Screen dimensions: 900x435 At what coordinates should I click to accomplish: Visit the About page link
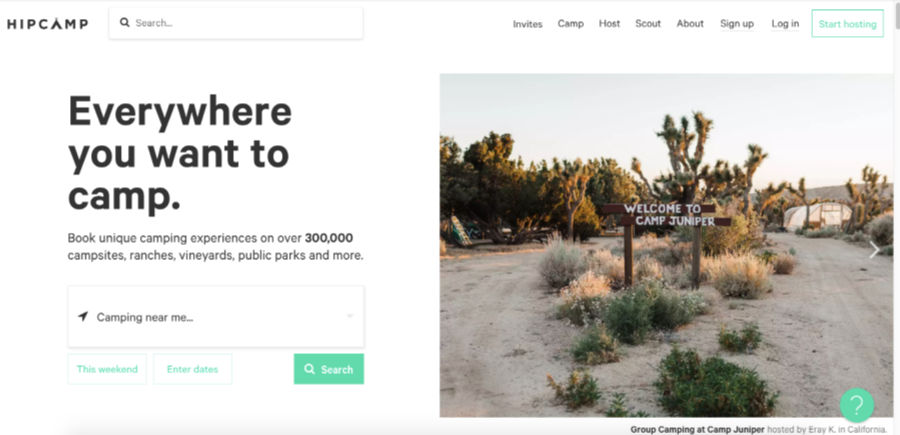click(690, 24)
